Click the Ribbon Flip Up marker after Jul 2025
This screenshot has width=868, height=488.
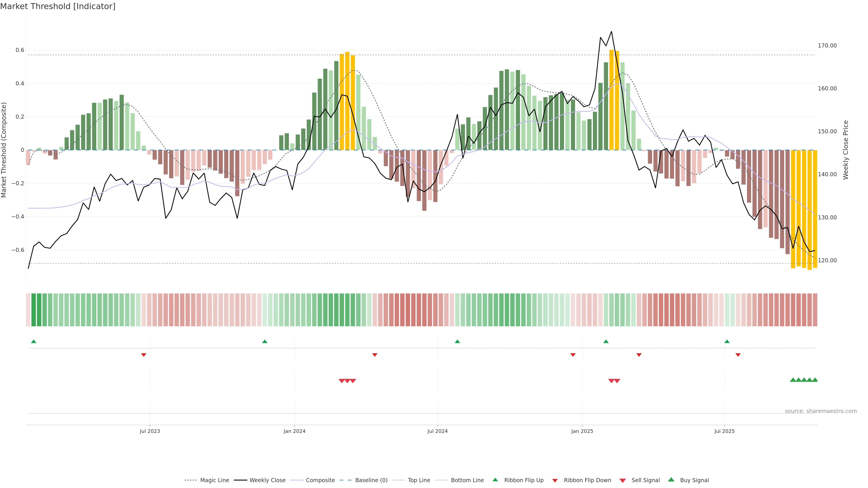(727, 342)
